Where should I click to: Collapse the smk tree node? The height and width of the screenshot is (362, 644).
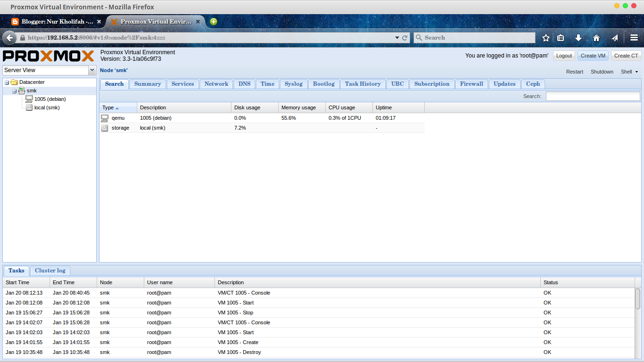click(14, 91)
